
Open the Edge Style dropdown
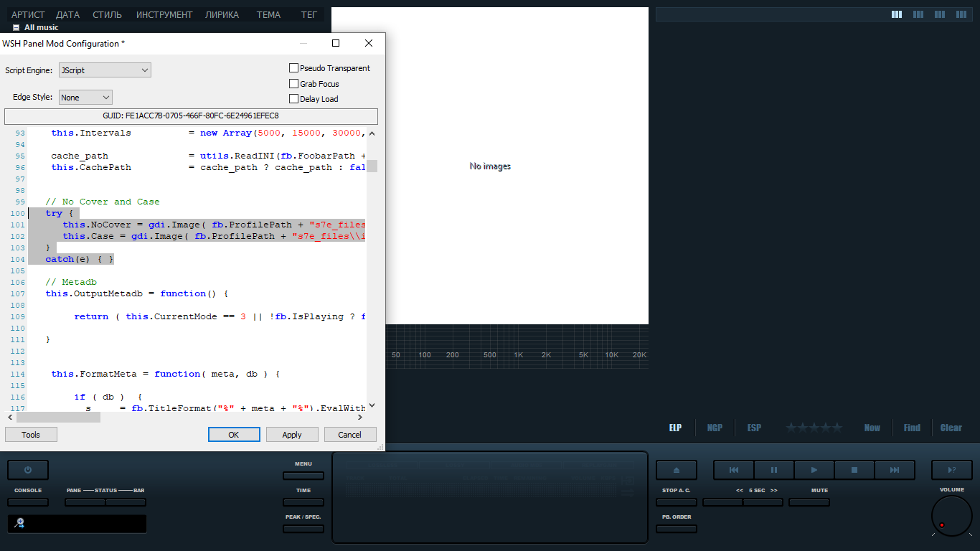(85, 97)
